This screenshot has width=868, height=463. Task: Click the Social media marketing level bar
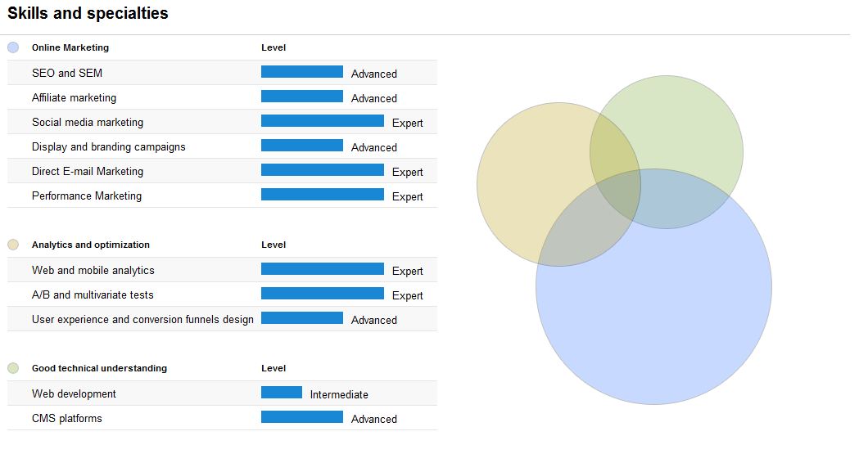tap(323, 120)
